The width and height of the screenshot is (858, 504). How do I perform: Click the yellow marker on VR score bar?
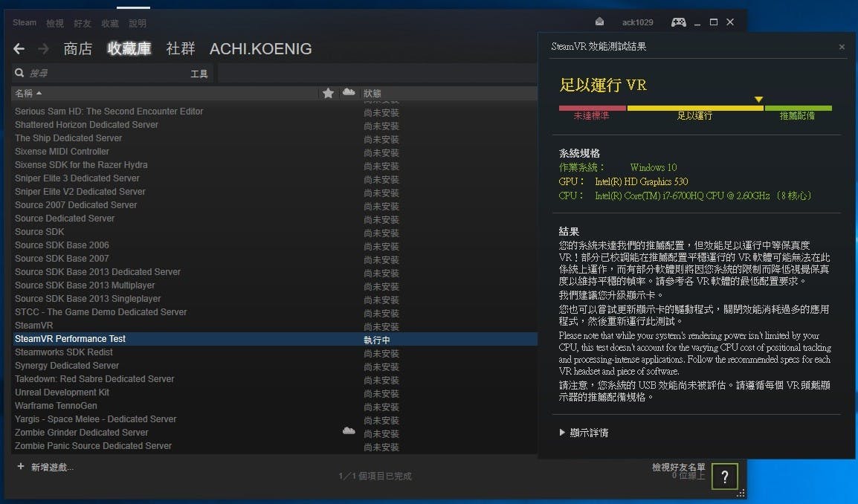tap(758, 100)
